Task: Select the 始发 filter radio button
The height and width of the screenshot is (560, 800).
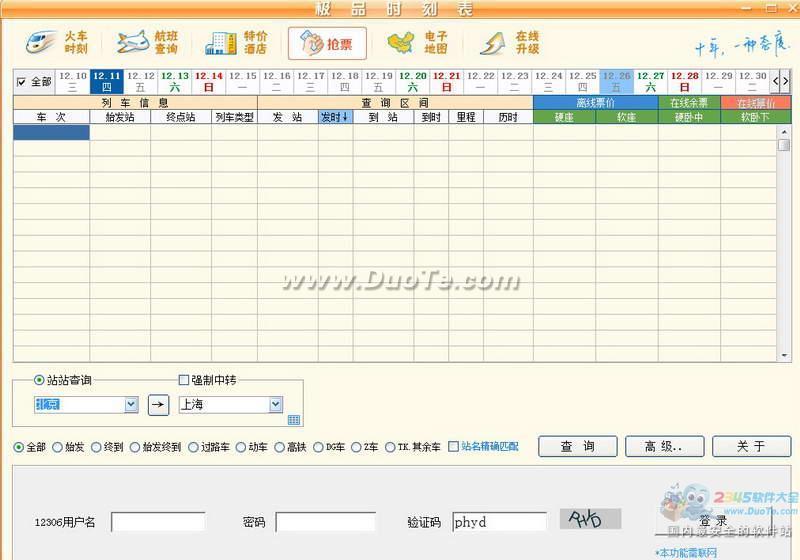Action: [58, 447]
